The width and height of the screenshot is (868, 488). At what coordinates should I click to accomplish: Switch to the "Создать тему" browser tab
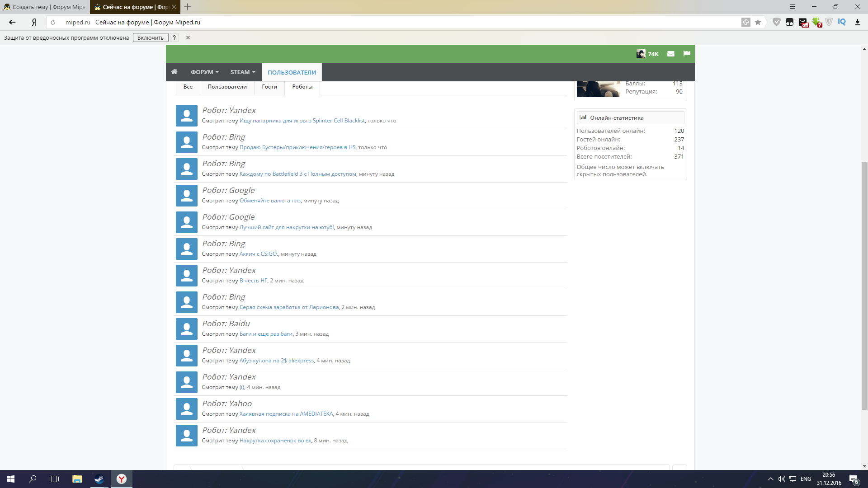click(45, 7)
